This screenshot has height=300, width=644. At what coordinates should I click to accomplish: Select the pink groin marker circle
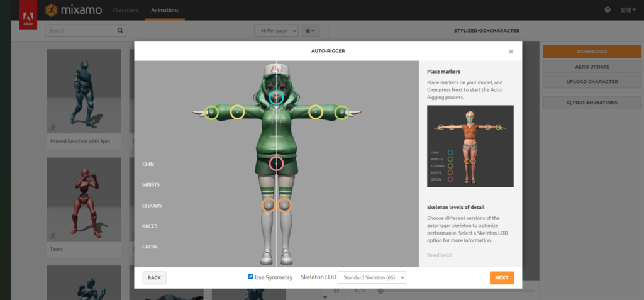coord(277,164)
